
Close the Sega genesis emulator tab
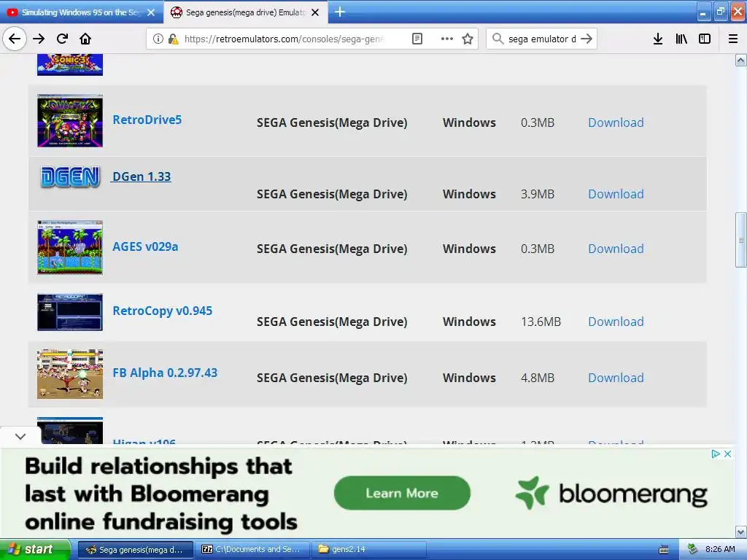pyautogui.click(x=315, y=12)
